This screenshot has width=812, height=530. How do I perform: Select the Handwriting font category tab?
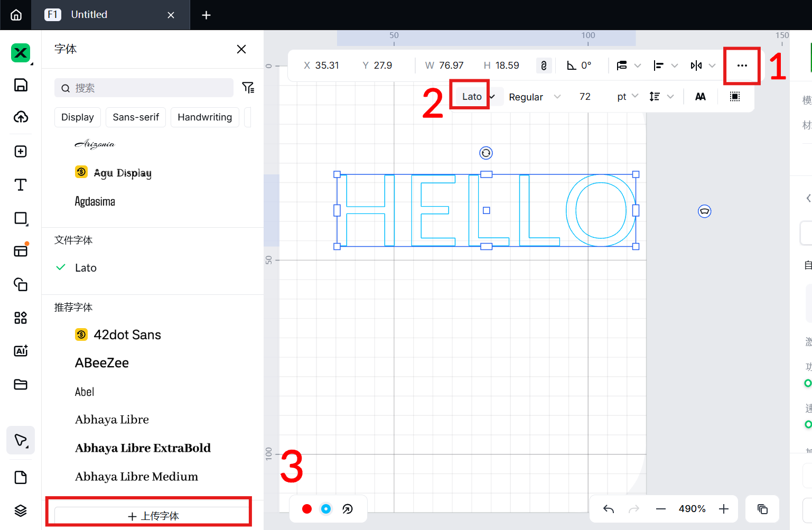pos(204,117)
